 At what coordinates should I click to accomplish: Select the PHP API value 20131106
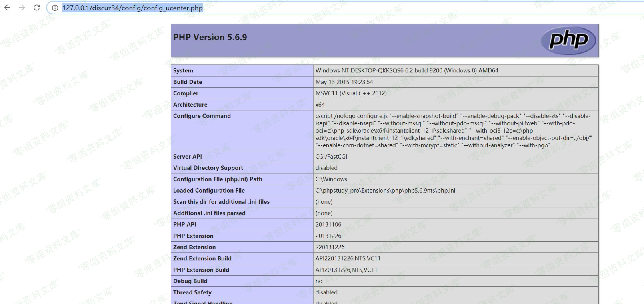click(328, 225)
